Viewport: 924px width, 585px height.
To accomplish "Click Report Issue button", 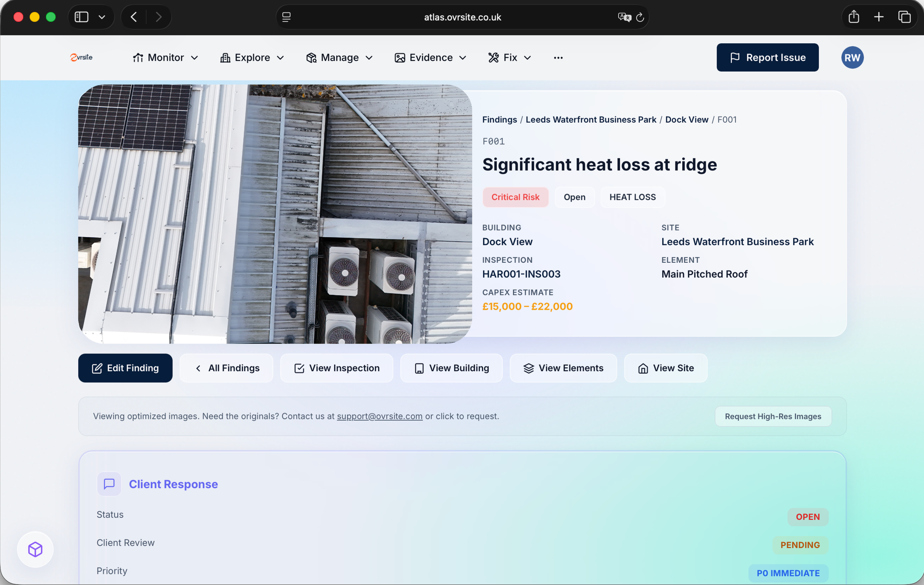I will point(767,57).
